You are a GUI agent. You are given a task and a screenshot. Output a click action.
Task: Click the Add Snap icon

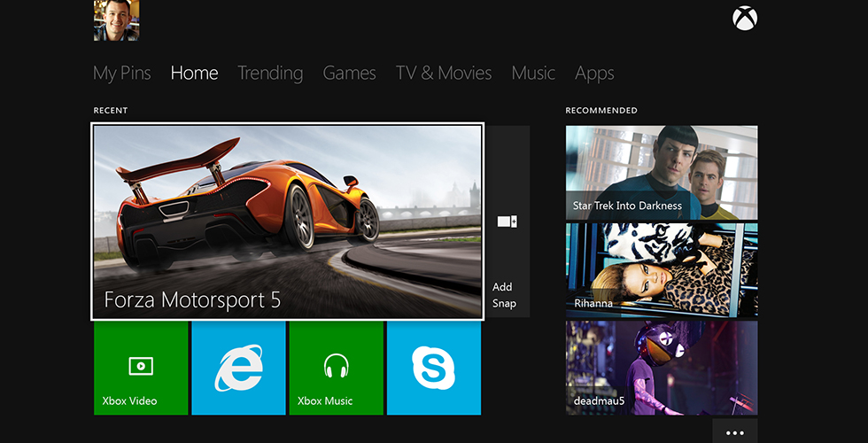coord(507,221)
